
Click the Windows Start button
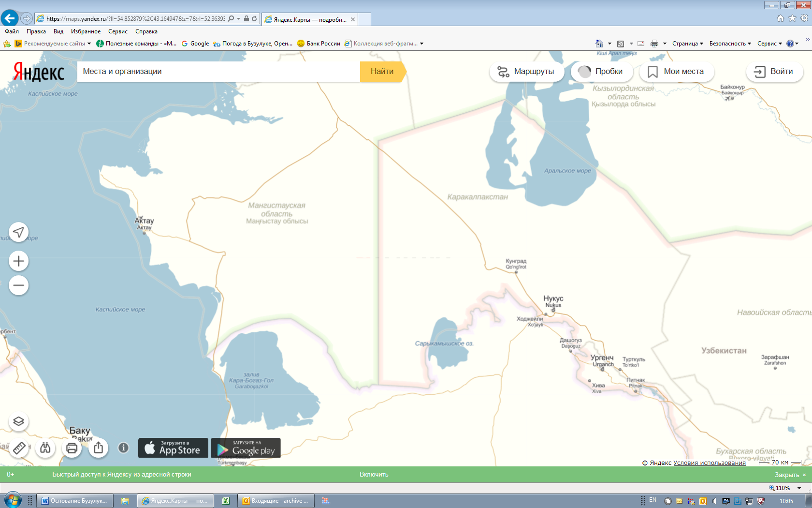click(x=13, y=500)
